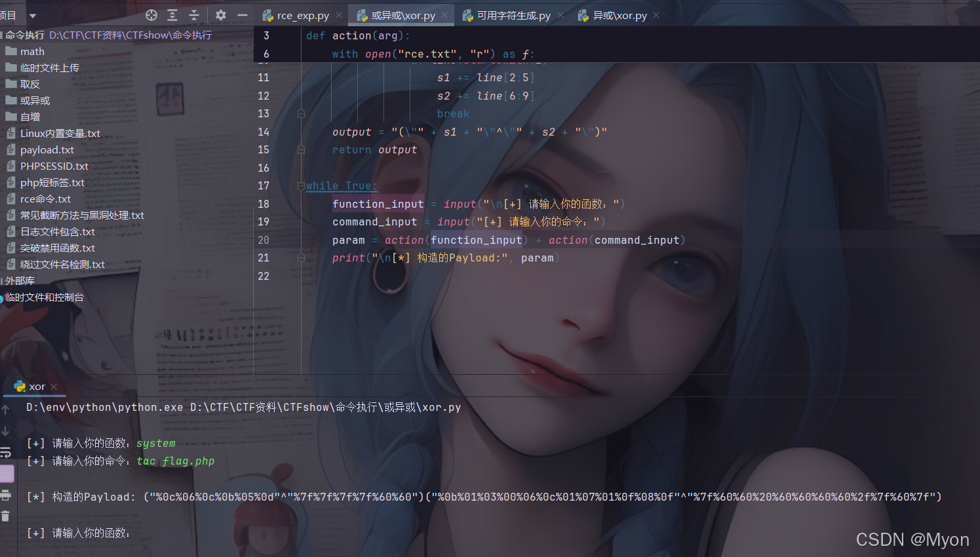This screenshot has height=557, width=980.
Task: Click the python.exe command path in console
Action: tap(105, 407)
